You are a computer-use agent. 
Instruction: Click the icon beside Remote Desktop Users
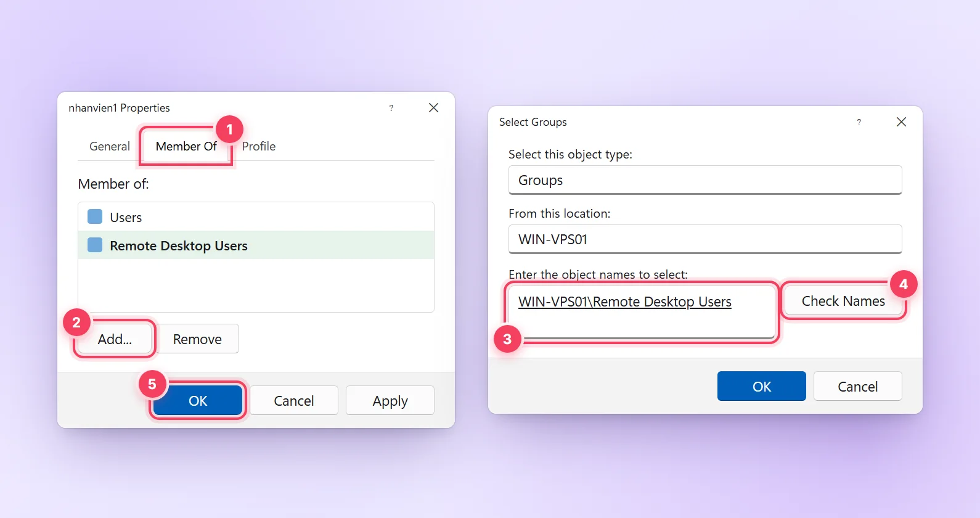(95, 245)
